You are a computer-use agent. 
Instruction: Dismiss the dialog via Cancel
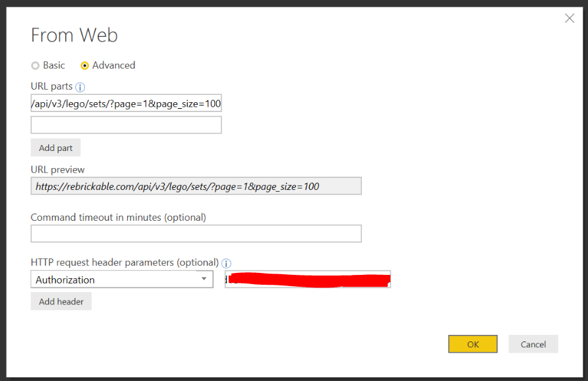533,343
